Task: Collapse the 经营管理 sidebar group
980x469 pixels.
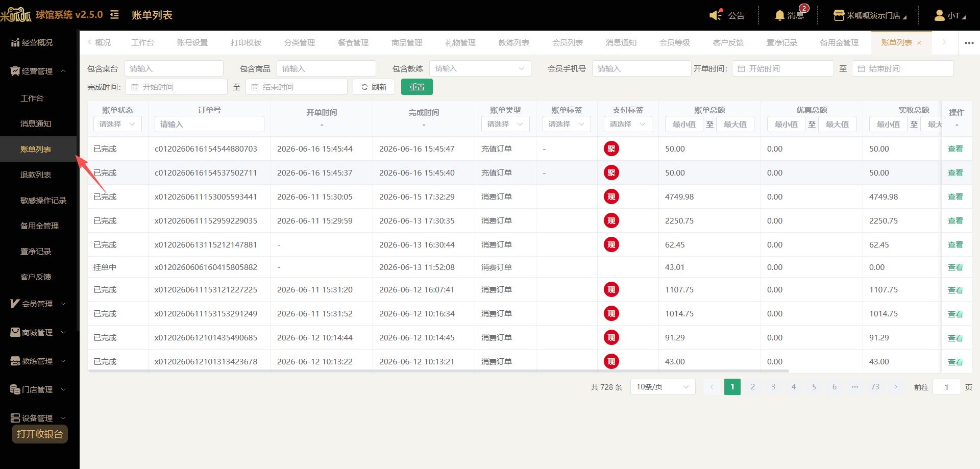Action: click(x=38, y=71)
